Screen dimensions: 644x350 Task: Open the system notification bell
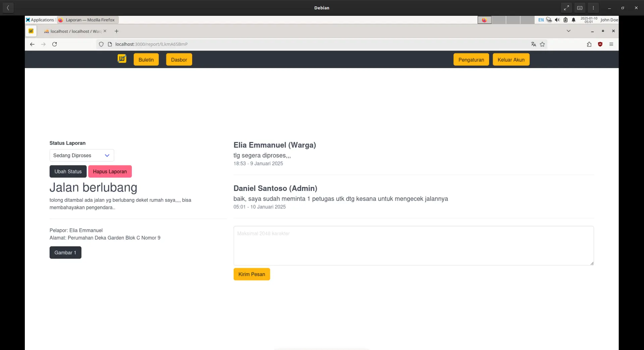[574, 20]
